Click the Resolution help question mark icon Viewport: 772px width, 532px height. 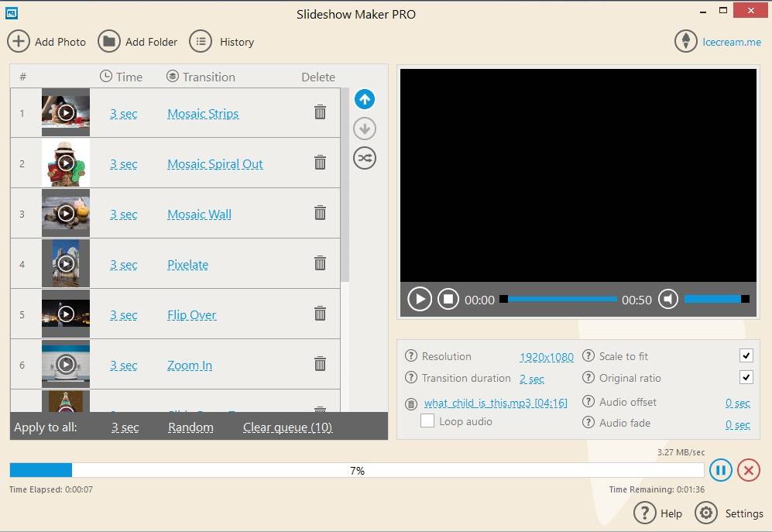tap(411, 356)
